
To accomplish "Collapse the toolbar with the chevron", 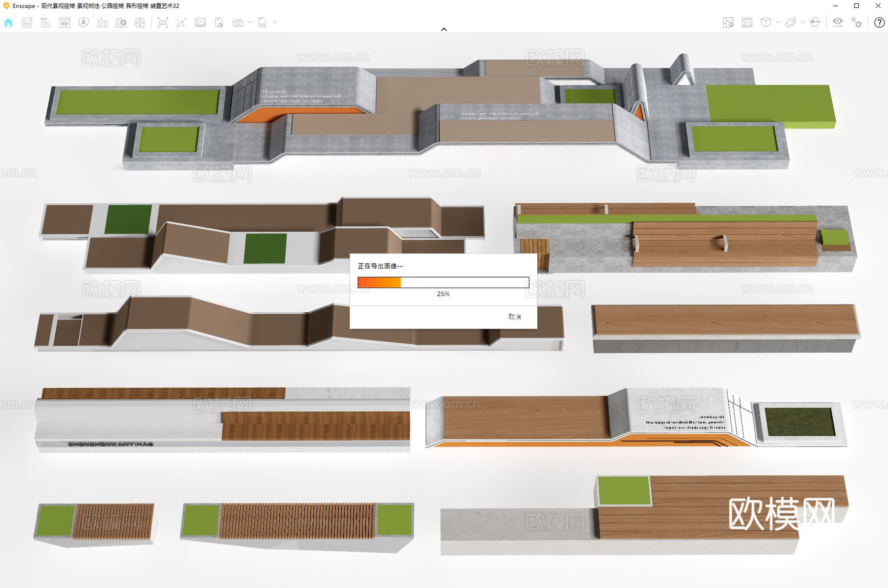I will 444,29.
